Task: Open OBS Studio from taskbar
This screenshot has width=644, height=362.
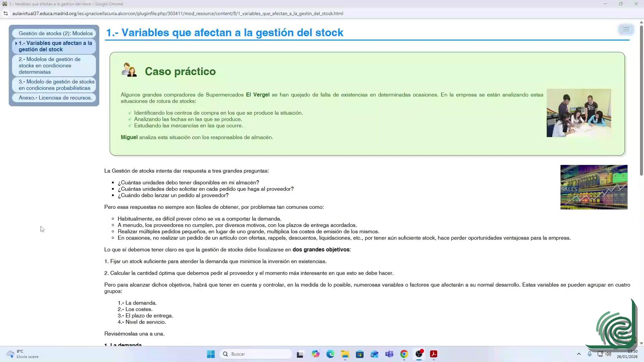Action: [419, 354]
